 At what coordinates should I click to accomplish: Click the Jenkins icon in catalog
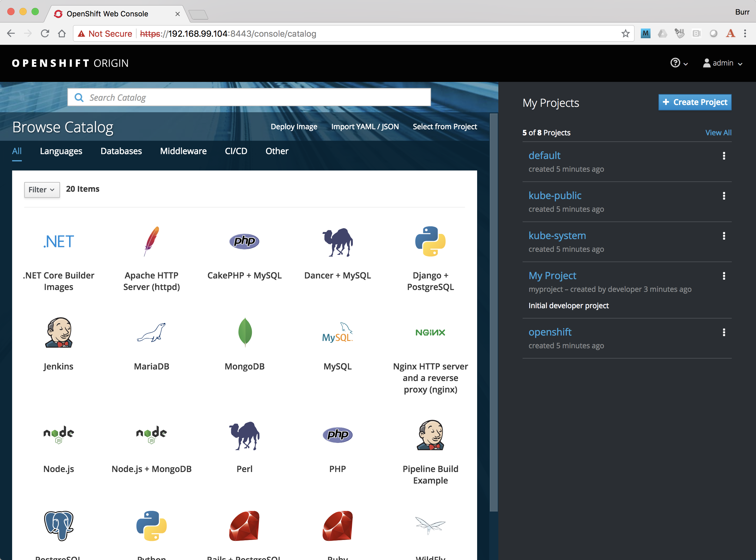58,332
